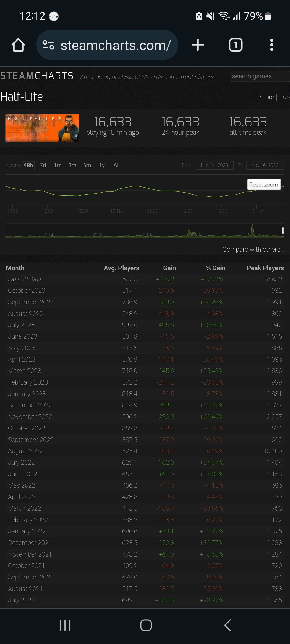This screenshot has width=290, height=644.
Task: Select the March 2023 row label
Action: tap(24, 371)
